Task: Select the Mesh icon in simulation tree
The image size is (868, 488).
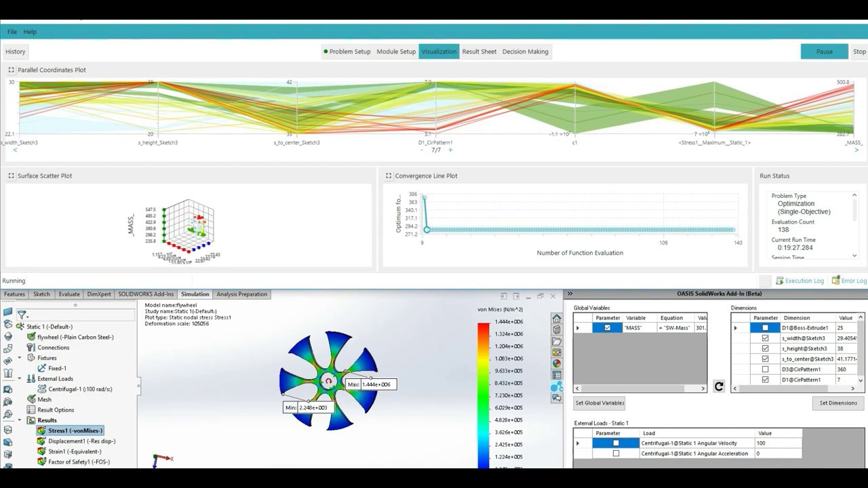Action: [x=31, y=399]
